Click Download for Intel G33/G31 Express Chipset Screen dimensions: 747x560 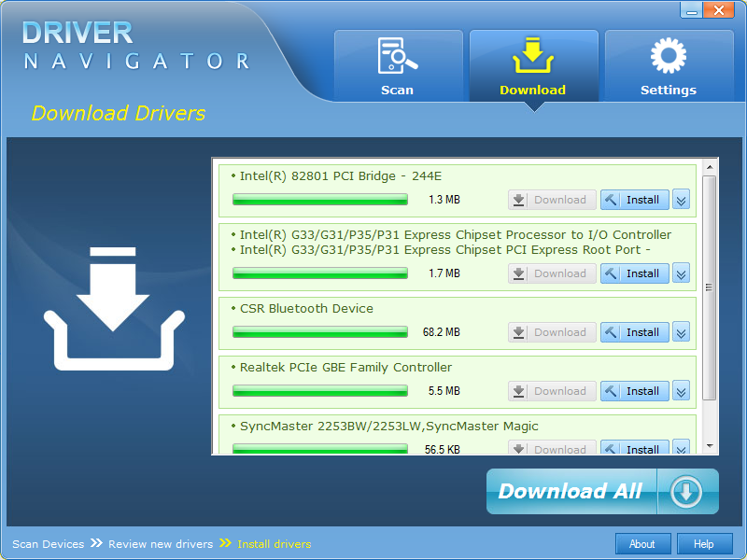coord(552,273)
